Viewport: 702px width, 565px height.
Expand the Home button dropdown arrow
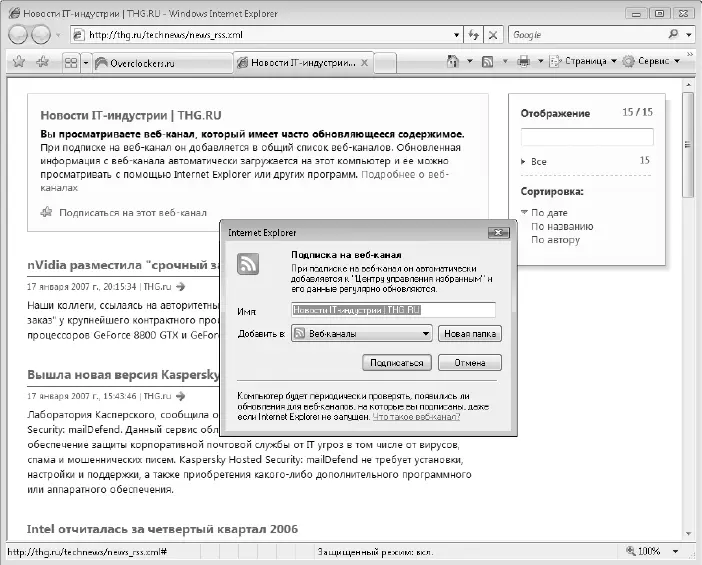point(470,61)
